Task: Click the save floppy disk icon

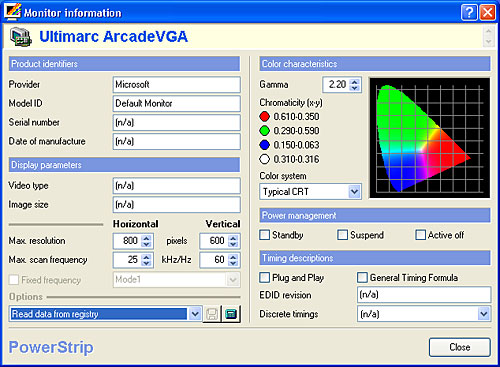Action: click(x=212, y=314)
